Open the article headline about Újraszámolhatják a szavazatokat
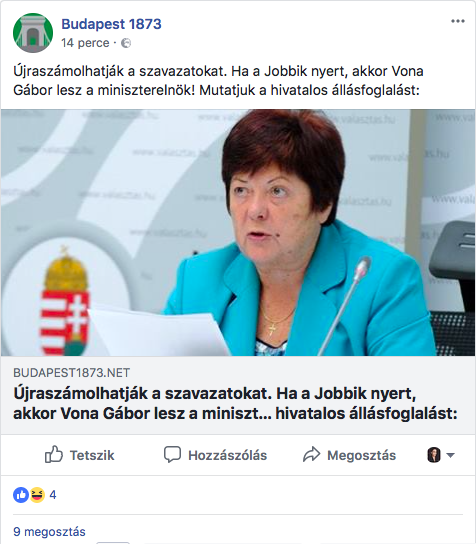Image resolution: width=476 pixels, height=544 pixels. click(235, 403)
